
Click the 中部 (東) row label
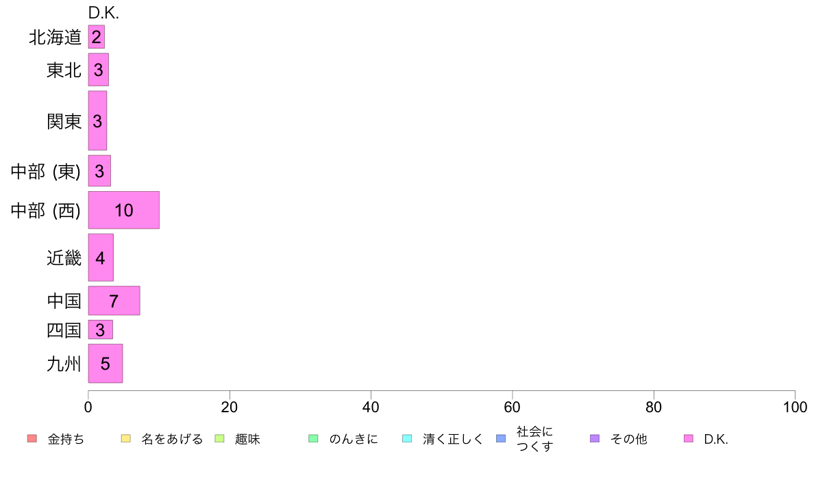coord(46,171)
